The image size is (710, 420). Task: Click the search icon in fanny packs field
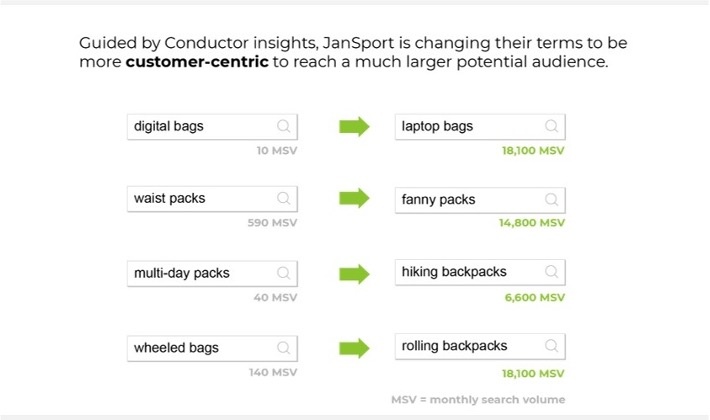tap(551, 199)
